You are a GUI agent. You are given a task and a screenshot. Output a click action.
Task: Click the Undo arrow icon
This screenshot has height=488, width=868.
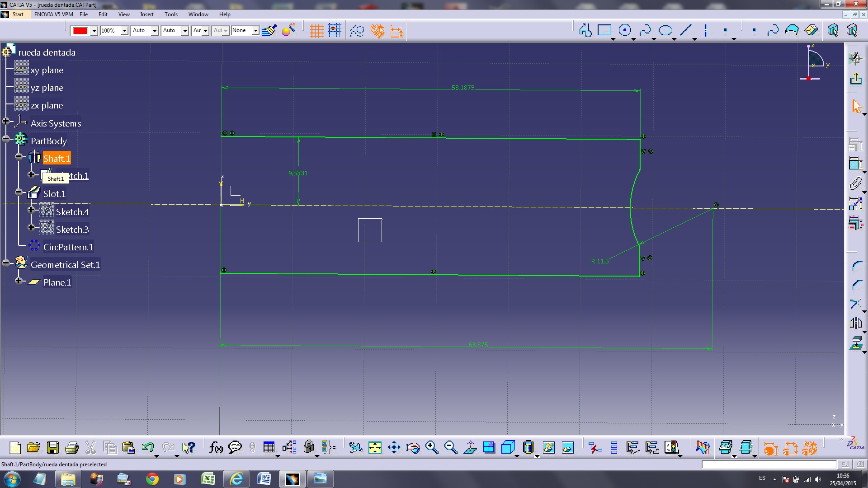tap(148, 447)
